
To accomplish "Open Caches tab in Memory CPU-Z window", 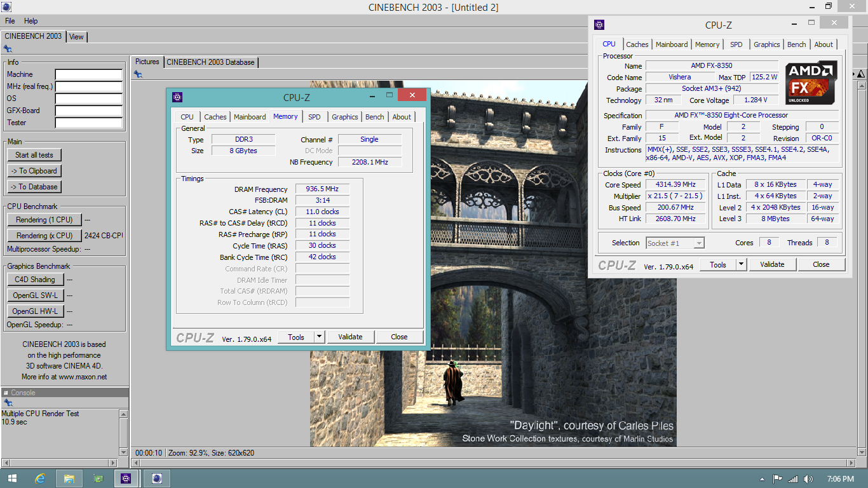I will click(215, 117).
